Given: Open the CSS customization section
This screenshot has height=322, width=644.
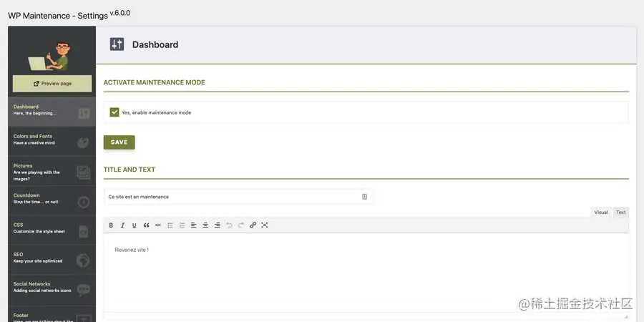Looking at the screenshot, I should 52,230.
